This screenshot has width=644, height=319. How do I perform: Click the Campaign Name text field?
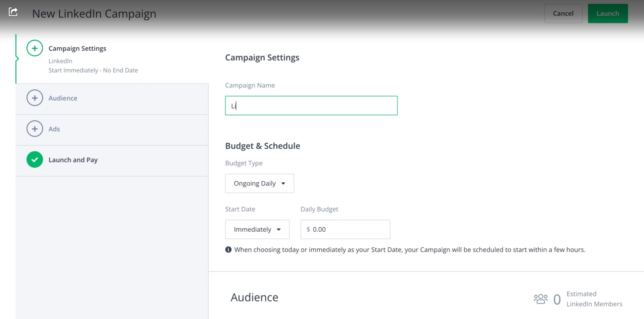click(311, 105)
